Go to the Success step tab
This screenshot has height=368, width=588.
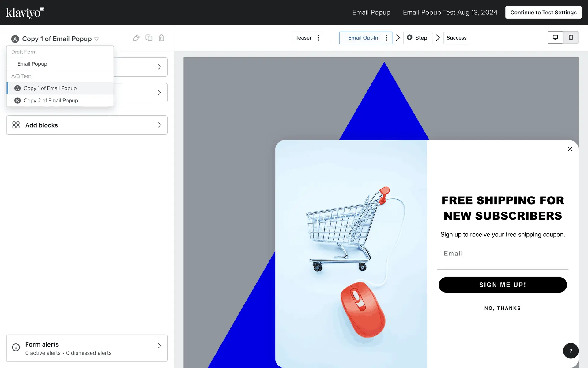point(456,38)
